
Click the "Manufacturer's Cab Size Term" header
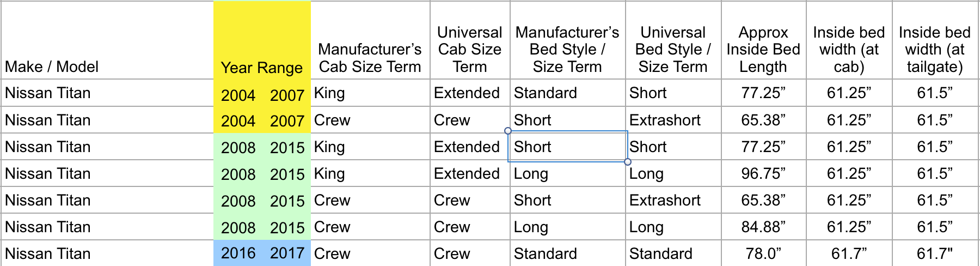click(x=370, y=58)
